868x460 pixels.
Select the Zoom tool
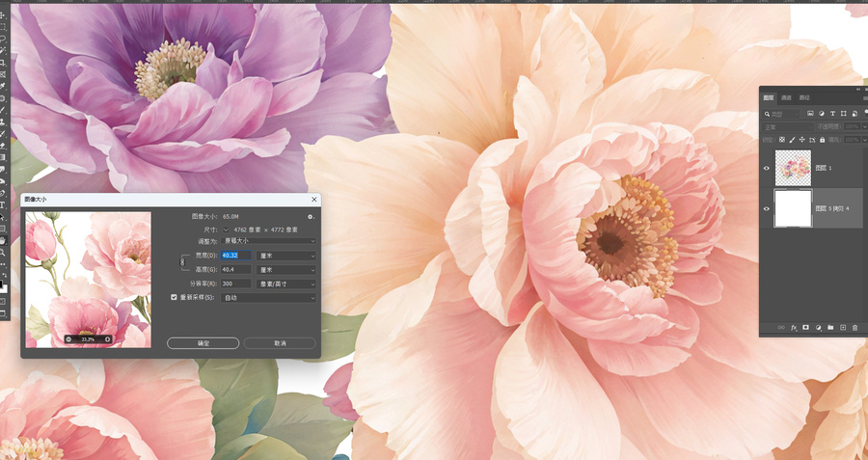coord(3,253)
